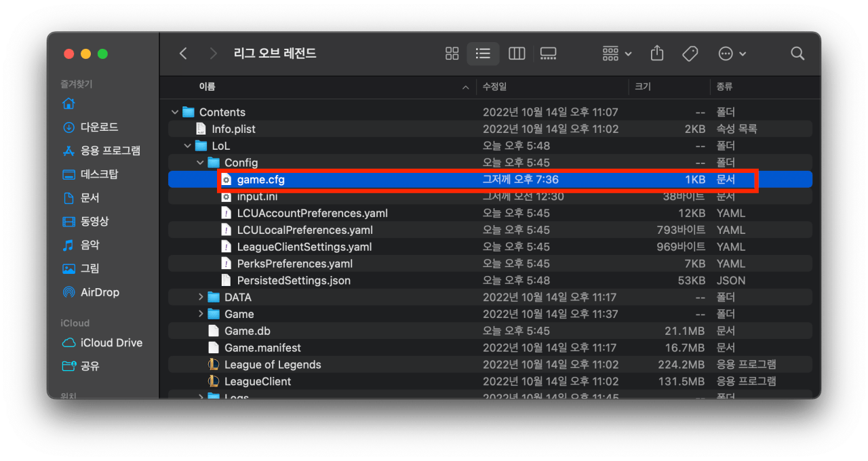The width and height of the screenshot is (868, 461).
Task: Click the DATA folder name
Action: tap(238, 297)
